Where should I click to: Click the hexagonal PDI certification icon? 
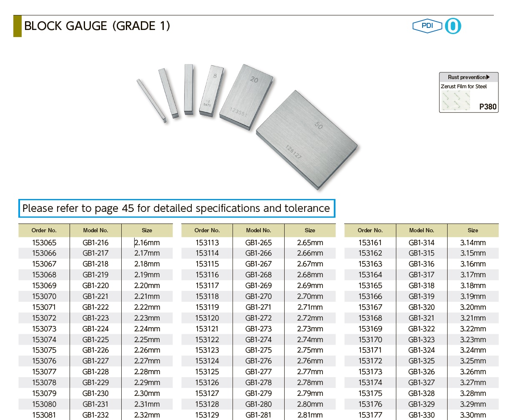click(x=427, y=25)
